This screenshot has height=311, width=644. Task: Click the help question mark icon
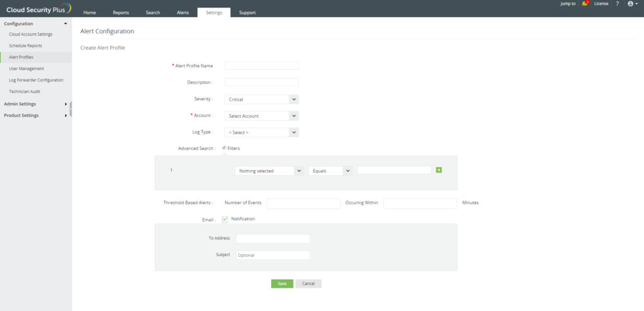click(x=617, y=4)
